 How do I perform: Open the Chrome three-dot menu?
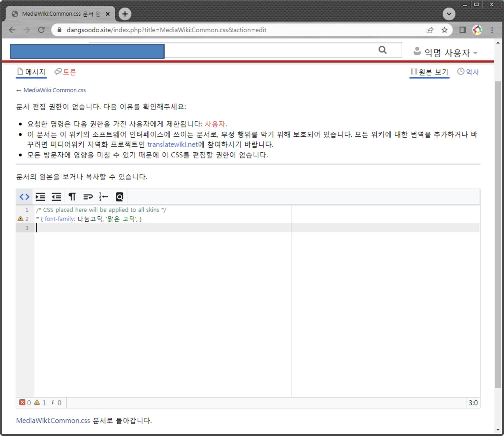(492, 30)
